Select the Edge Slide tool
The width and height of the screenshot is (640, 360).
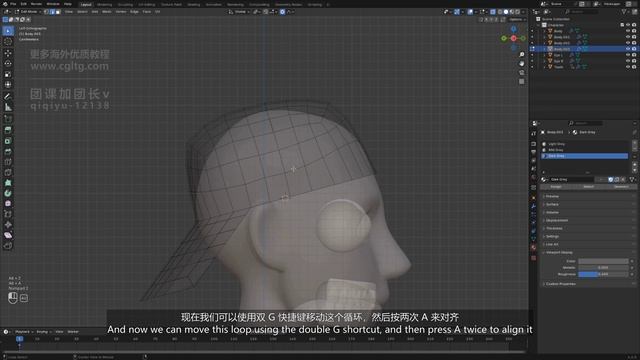pos(8,214)
